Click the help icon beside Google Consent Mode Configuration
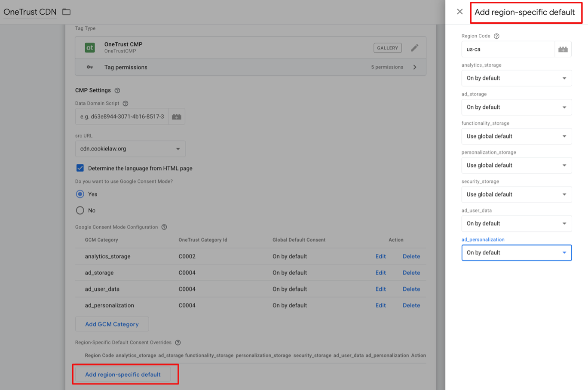This screenshot has width=588, height=390. click(x=164, y=227)
